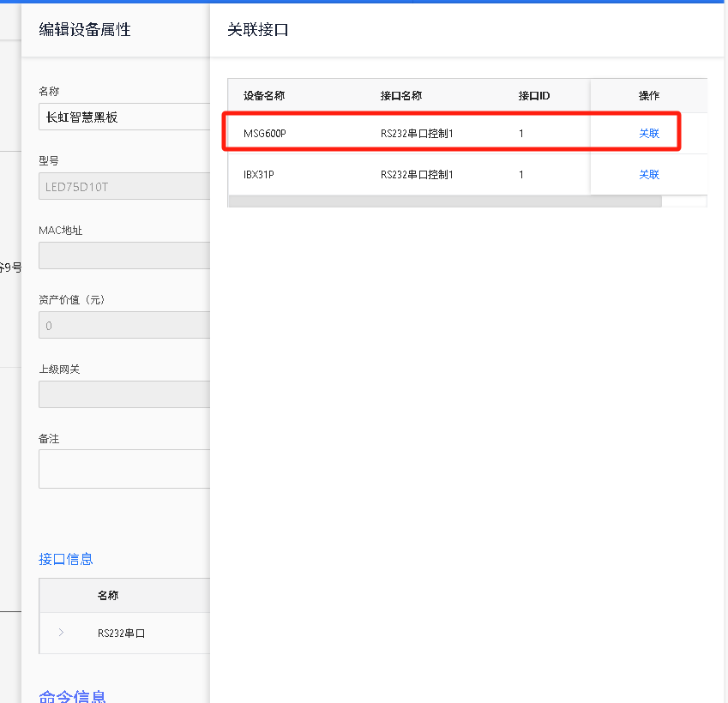728x703 pixels.
Task: Click the 接口信息 section heading
Action: [x=66, y=559]
